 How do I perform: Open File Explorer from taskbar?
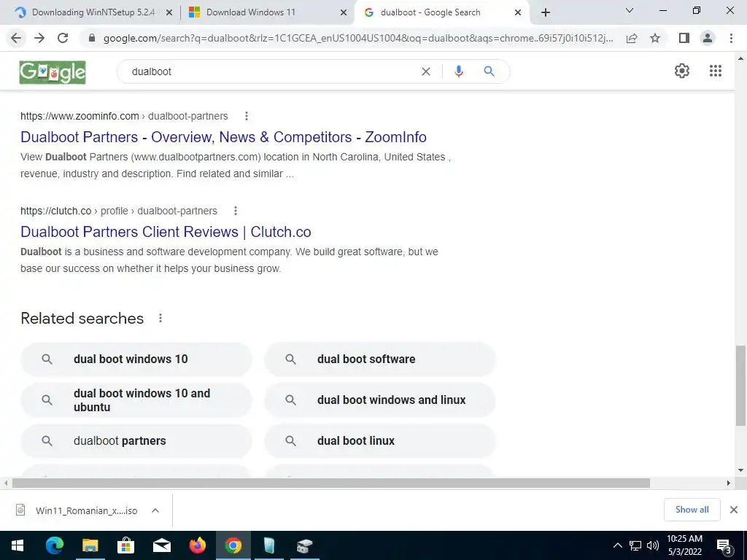click(90, 545)
